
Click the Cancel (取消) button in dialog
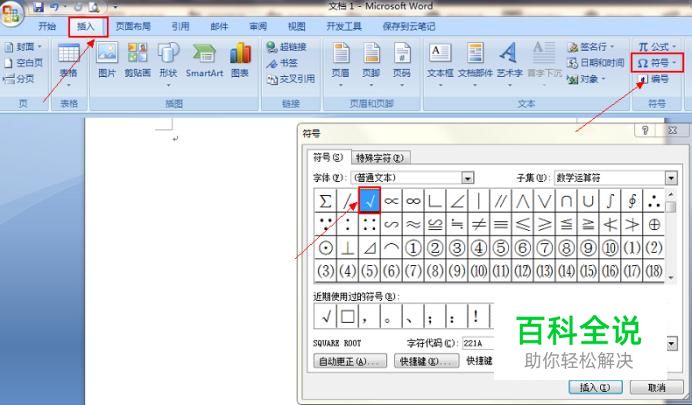656,387
